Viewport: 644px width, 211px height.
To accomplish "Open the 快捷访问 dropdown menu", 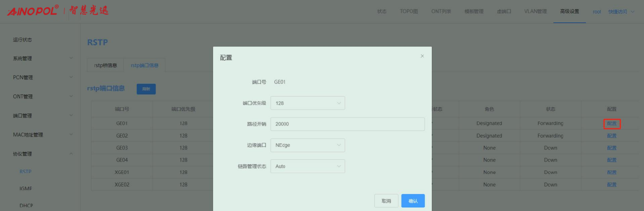I will (x=621, y=12).
